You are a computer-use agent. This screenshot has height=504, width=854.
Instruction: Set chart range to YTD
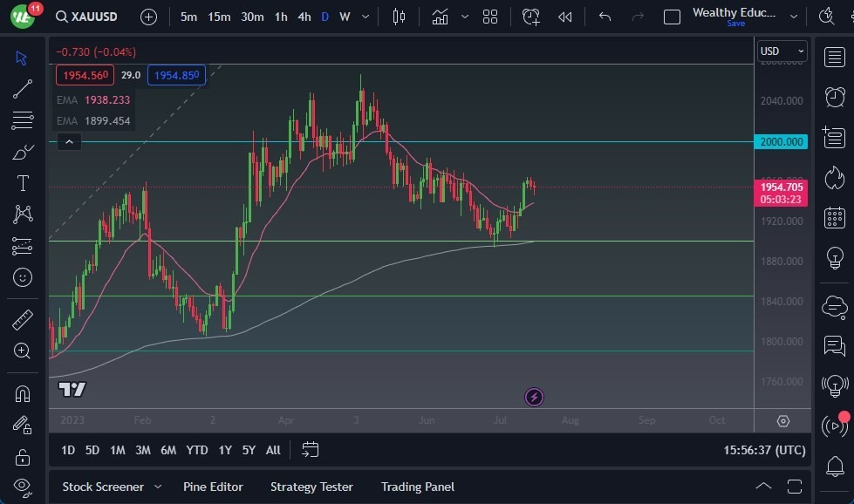(197, 450)
